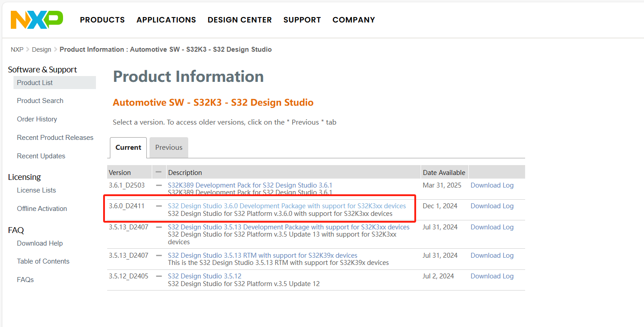
Task: Collapse the 3.5.12_D2405 row description
Action: [159, 276]
